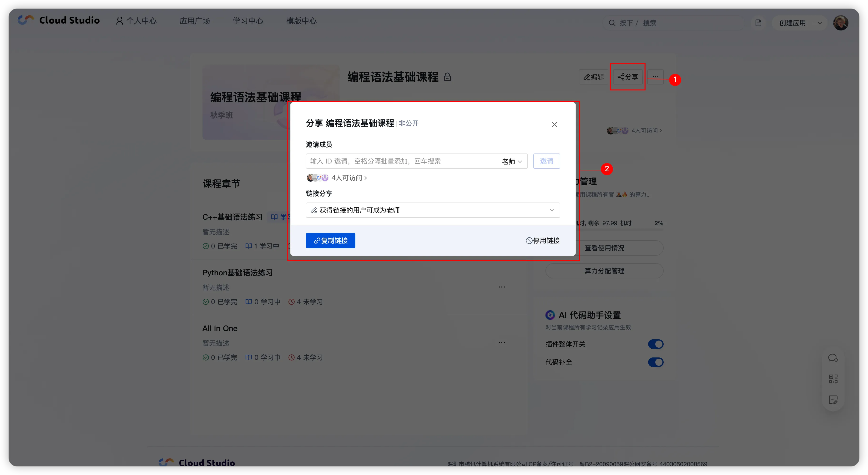Click the note edit icon in the sidebar
This screenshot has width=868, height=475.
point(833,400)
